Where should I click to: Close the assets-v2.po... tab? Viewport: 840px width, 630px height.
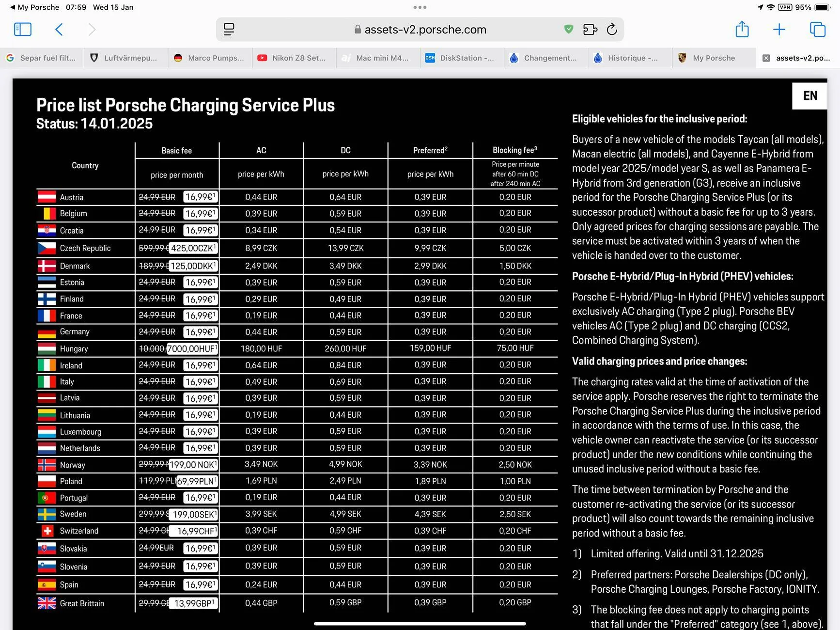(x=766, y=58)
